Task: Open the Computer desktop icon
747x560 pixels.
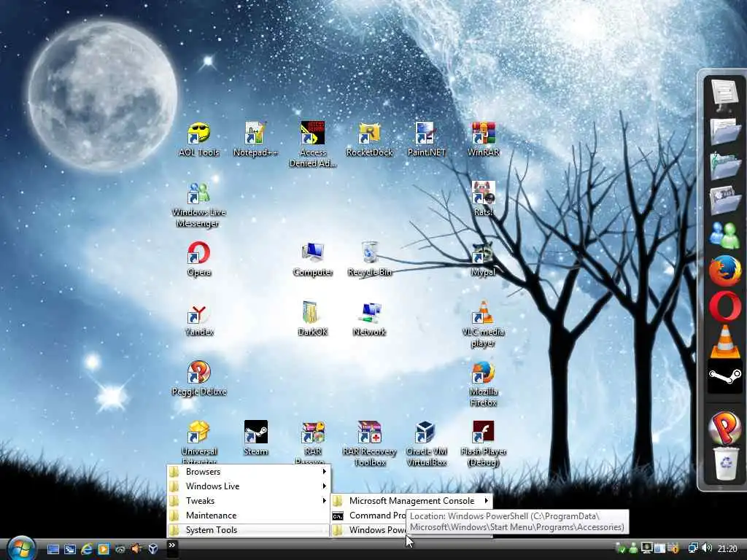Action: 312,259
